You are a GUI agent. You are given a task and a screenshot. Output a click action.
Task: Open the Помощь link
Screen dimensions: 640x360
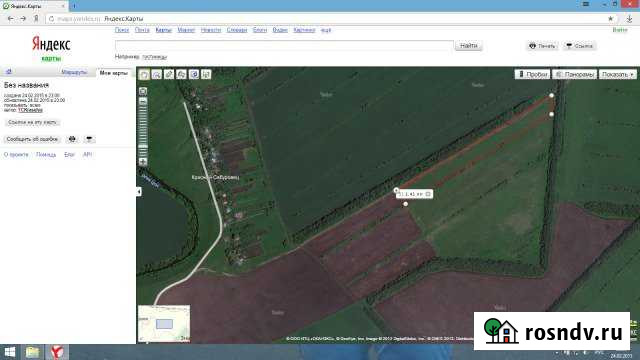[x=46, y=155]
